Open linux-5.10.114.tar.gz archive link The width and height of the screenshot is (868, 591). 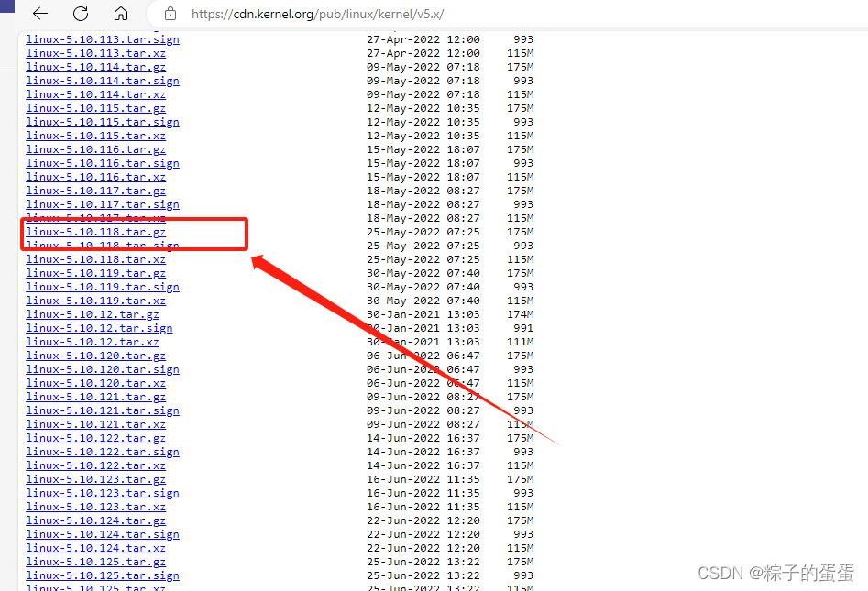(x=95, y=66)
